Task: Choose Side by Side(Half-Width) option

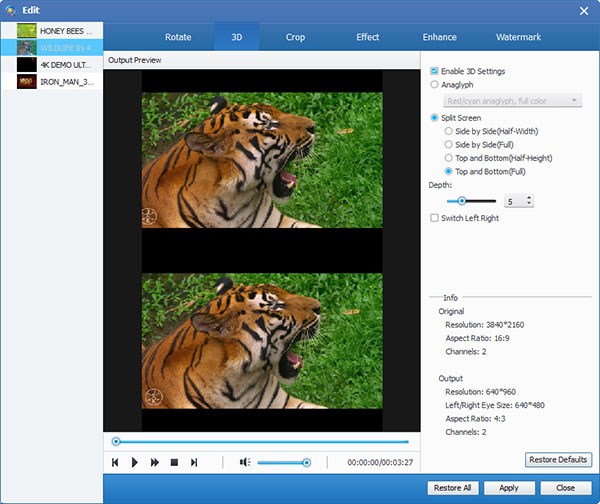Action: click(448, 131)
